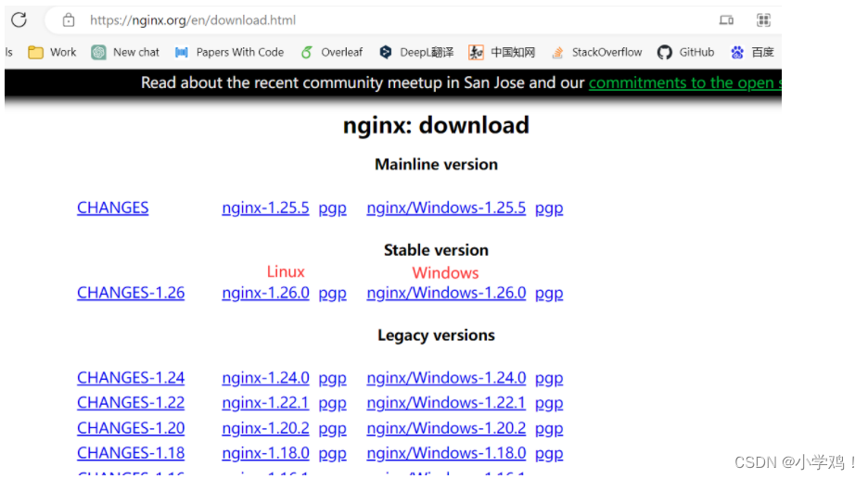Click the 'Mainline version' heading
Image resolution: width=868 pixels, height=479 pixels.
coord(436,164)
